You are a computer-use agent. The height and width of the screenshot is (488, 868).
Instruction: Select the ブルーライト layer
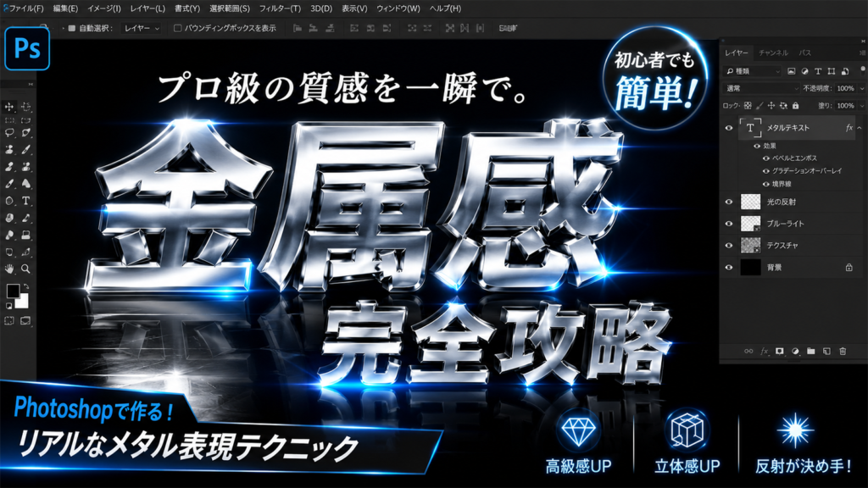(x=792, y=224)
